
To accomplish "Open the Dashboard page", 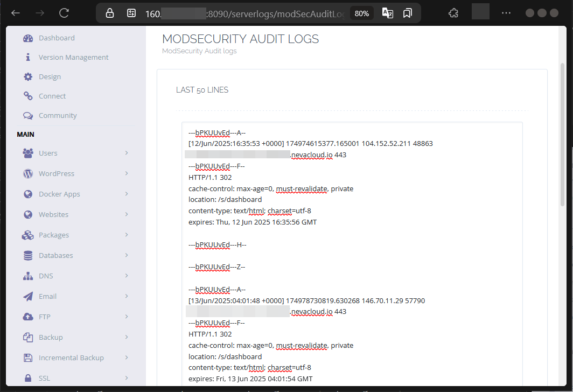I will click(x=57, y=38).
